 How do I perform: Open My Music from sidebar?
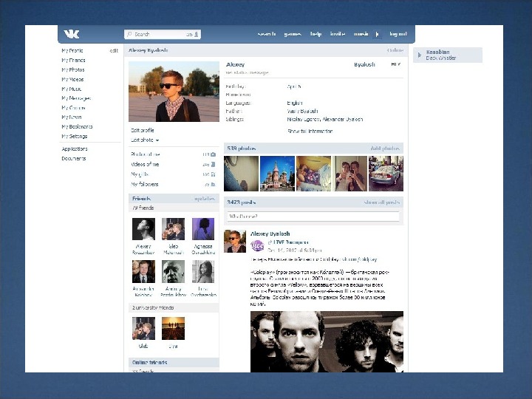pos(71,89)
